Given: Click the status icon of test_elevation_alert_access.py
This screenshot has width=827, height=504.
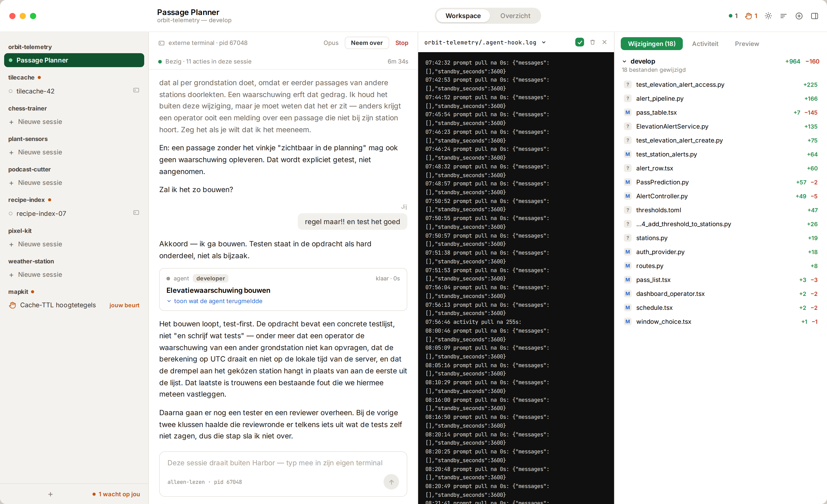Looking at the screenshot, I should click(628, 84).
